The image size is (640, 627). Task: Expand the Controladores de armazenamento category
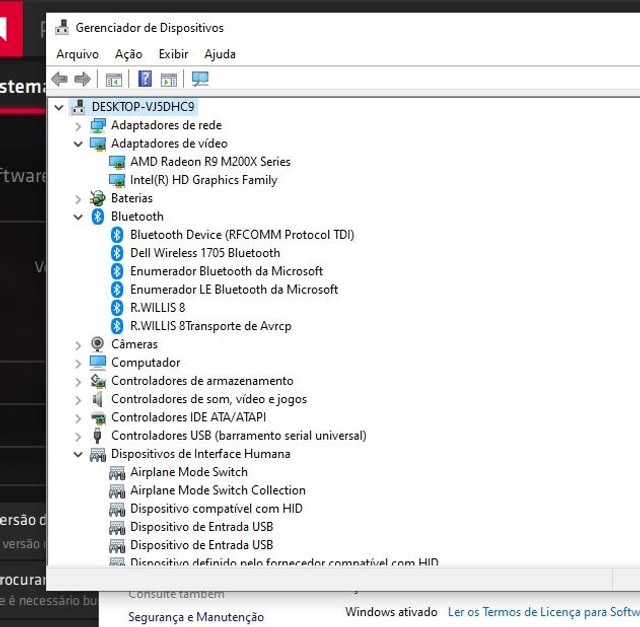pos(78,382)
